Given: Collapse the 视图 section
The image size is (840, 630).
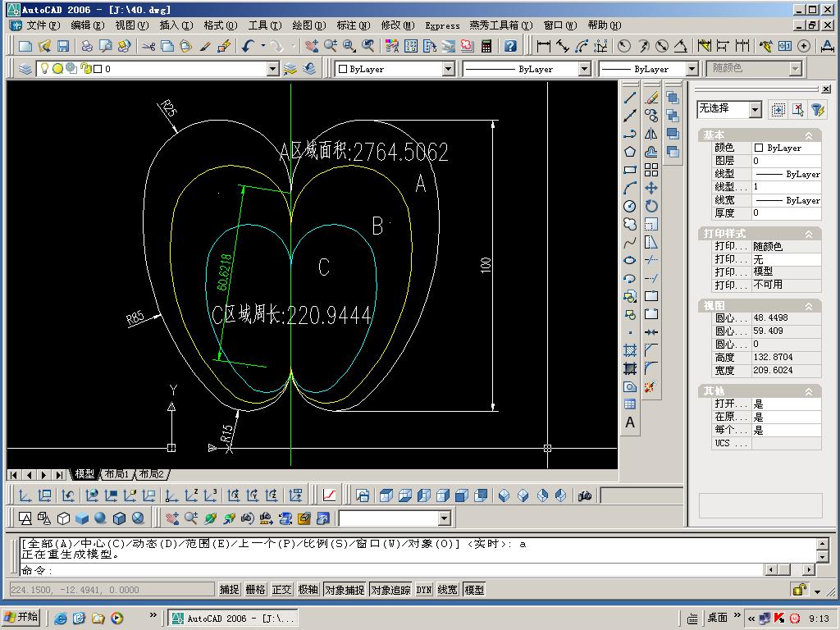Looking at the screenshot, I should pyautogui.click(x=809, y=306).
